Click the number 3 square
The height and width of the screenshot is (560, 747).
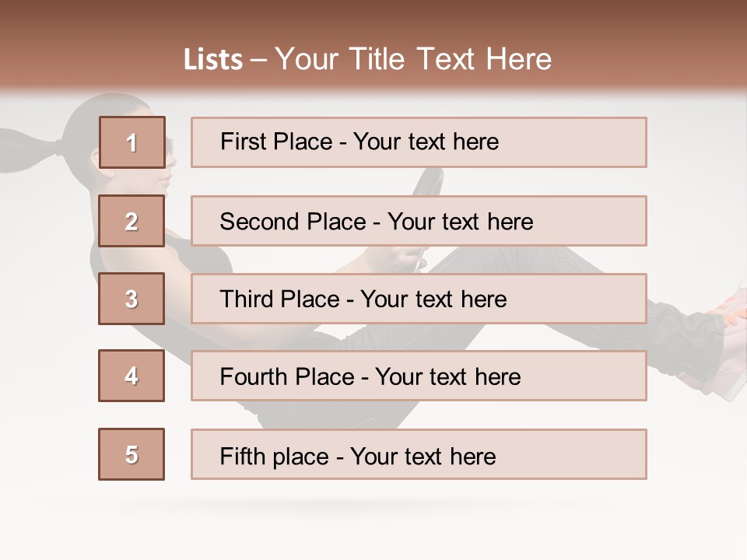132,299
